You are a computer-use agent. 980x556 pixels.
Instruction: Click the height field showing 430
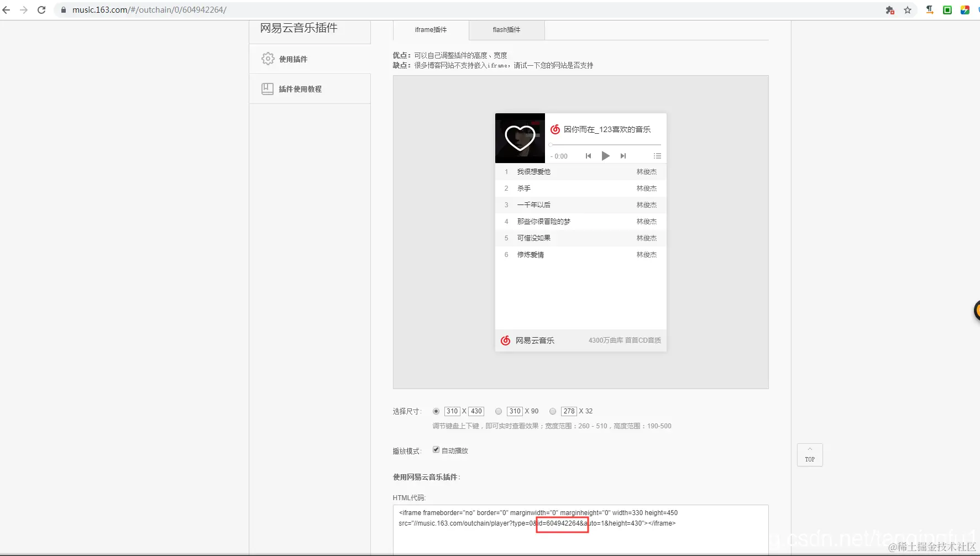coord(476,411)
